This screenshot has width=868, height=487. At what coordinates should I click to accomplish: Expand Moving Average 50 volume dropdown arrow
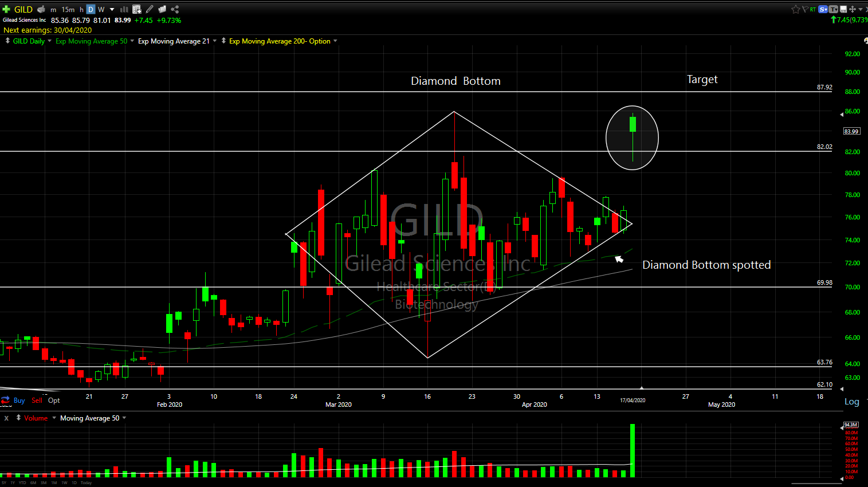tap(124, 418)
